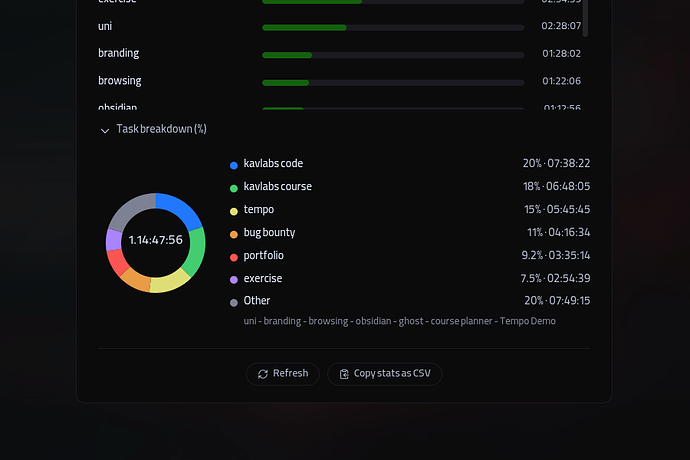Image resolution: width=690 pixels, height=460 pixels.
Task: Select the kavlabs course legend label
Action: (278, 186)
